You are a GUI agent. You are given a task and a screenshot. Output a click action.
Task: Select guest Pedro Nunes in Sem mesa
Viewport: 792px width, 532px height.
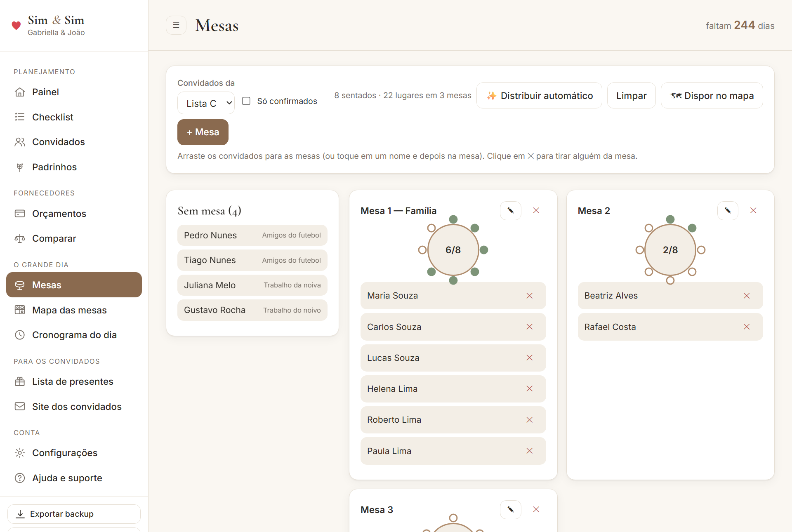[x=252, y=235]
